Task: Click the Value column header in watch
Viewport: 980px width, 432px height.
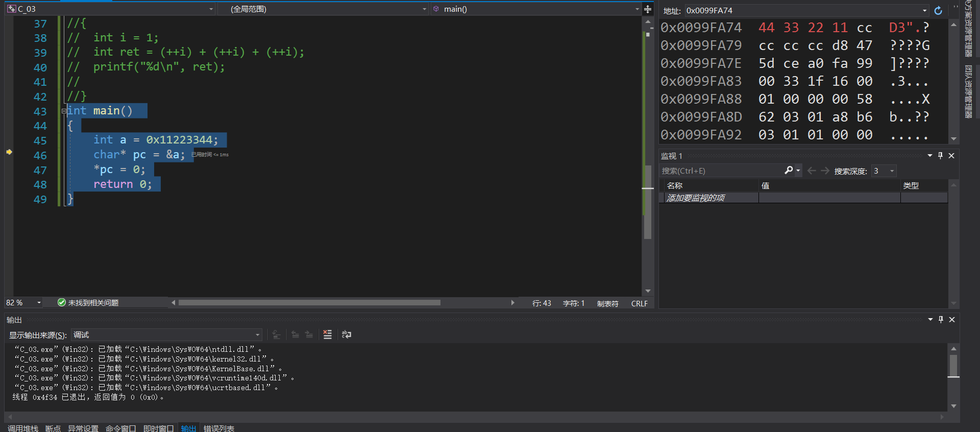Action: 829,186
